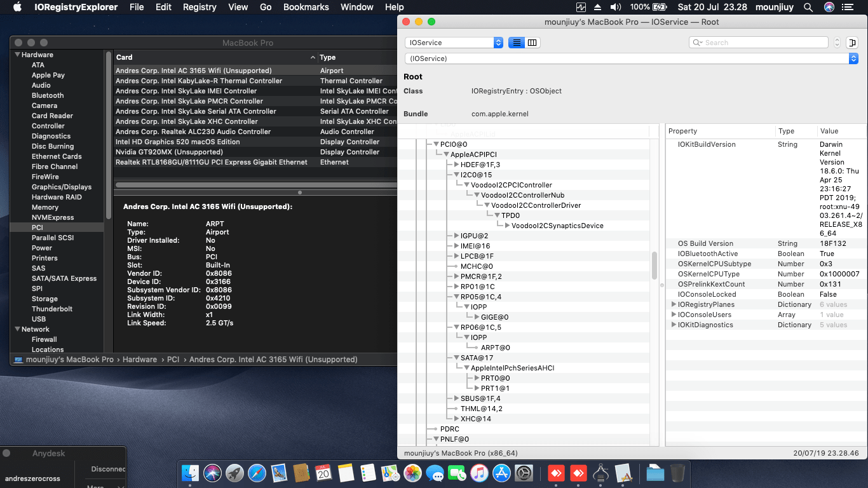Open the Trash in the Dock
Image resolution: width=868 pixels, height=488 pixels.
[x=677, y=473]
